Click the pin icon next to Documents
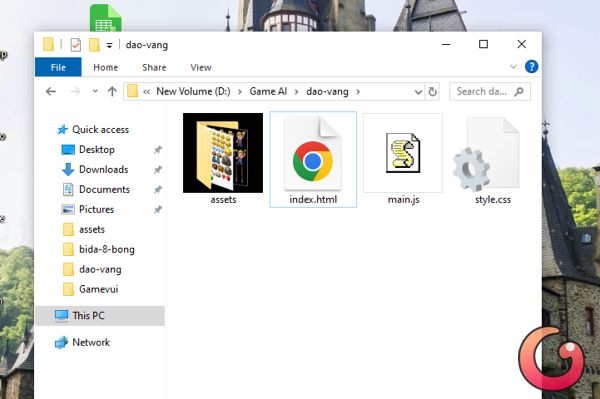The image size is (600, 399). tap(158, 189)
